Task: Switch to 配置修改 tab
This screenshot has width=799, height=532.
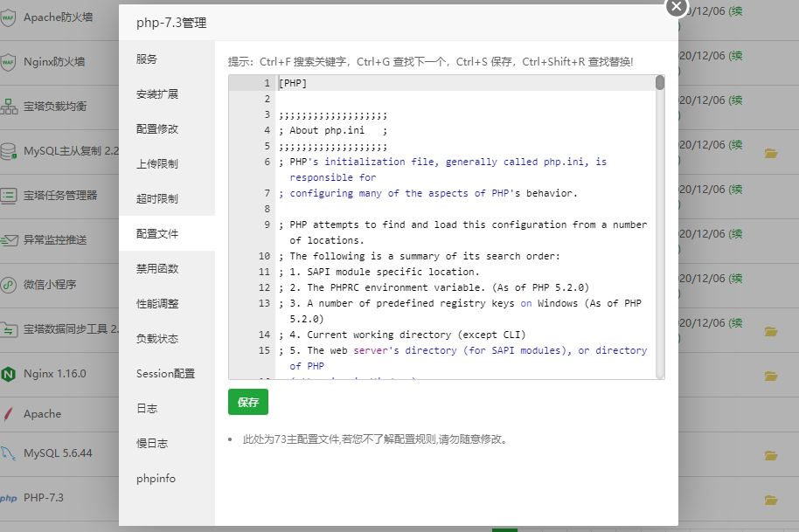Action: (167, 128)
